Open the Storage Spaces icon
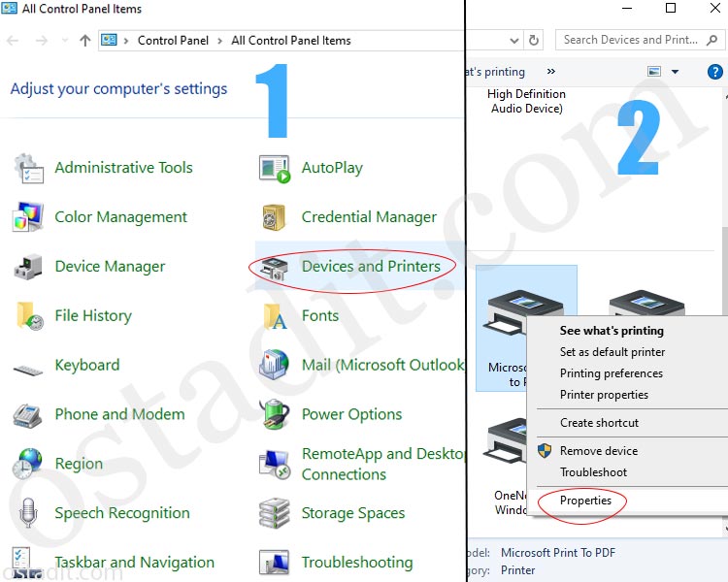Image resolution: width=728 pixels, height=582 pixels. 275,513
